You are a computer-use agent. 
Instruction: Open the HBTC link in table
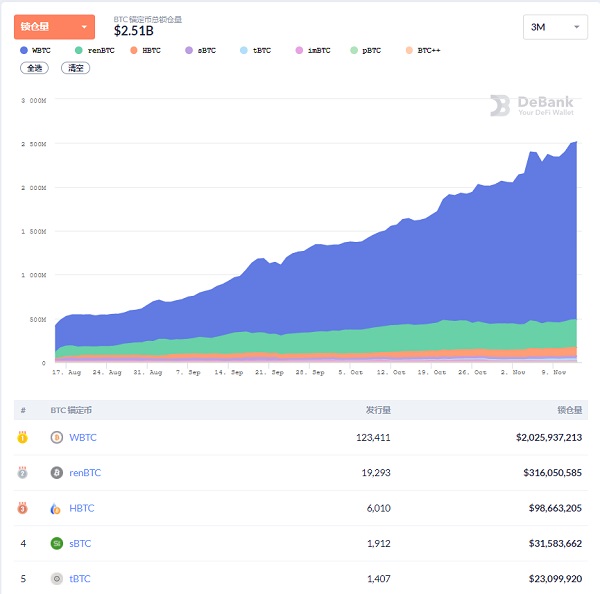click(x=82, y=508)
